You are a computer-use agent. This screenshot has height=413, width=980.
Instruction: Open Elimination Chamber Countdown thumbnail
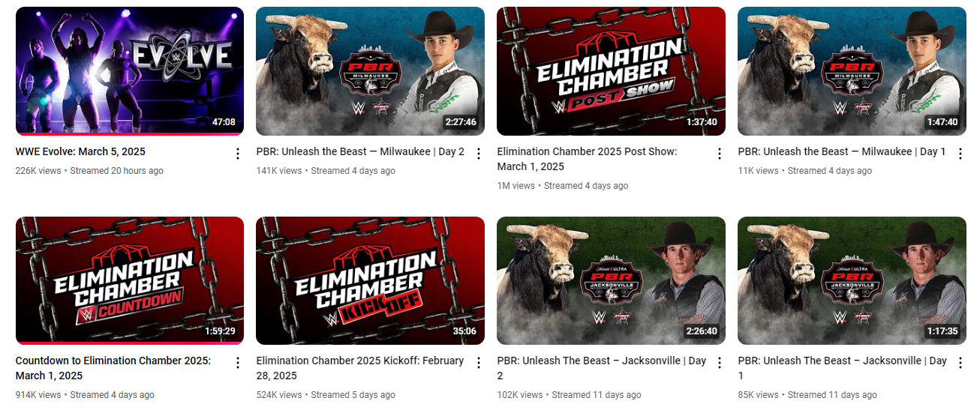(x=130, y=280)
